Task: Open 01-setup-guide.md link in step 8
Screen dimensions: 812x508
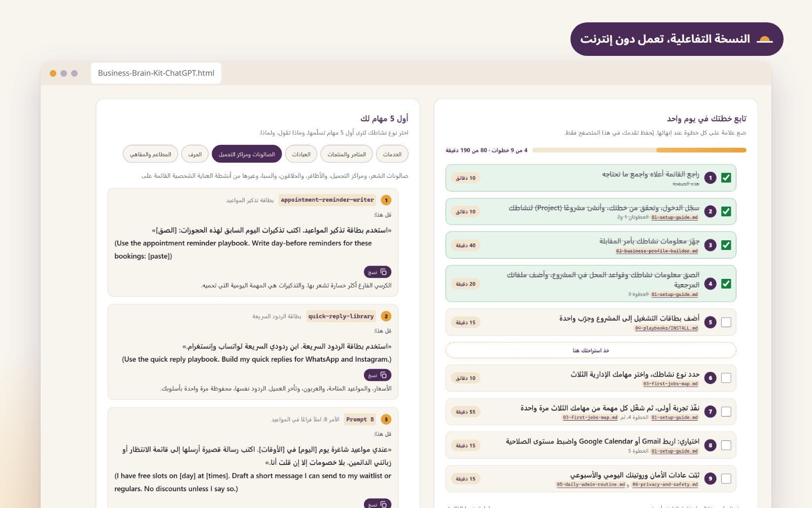Action: [674, 451]
